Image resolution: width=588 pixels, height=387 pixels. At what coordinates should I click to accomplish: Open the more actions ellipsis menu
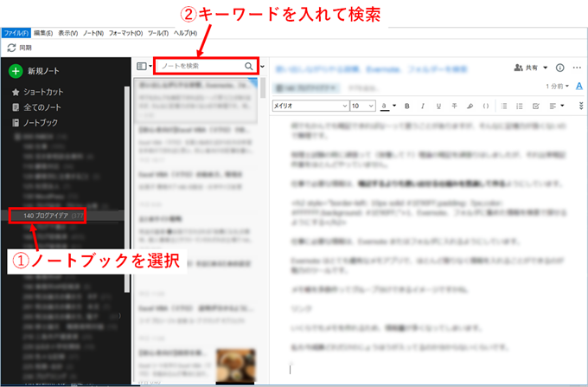click(x=577, y=68)
